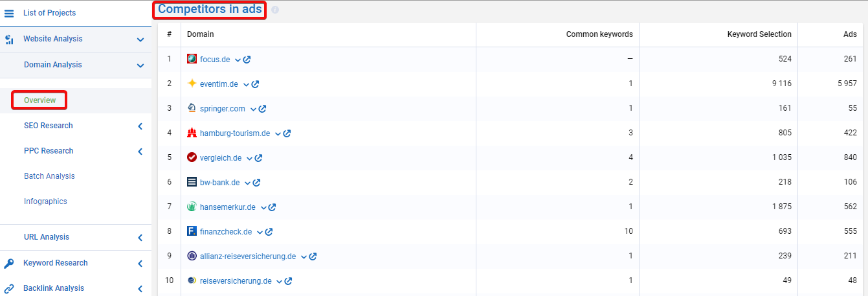
Task: Click the allianz-reiseversicherung.de favicon
Action: 192,256
